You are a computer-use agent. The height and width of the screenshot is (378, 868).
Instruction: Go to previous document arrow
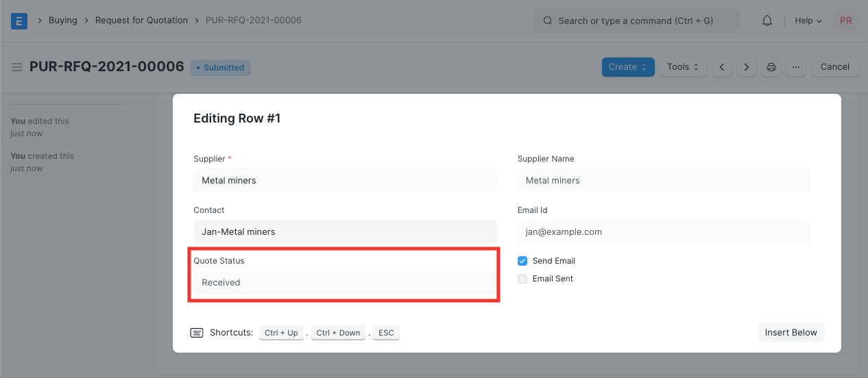tap(722, 67)
